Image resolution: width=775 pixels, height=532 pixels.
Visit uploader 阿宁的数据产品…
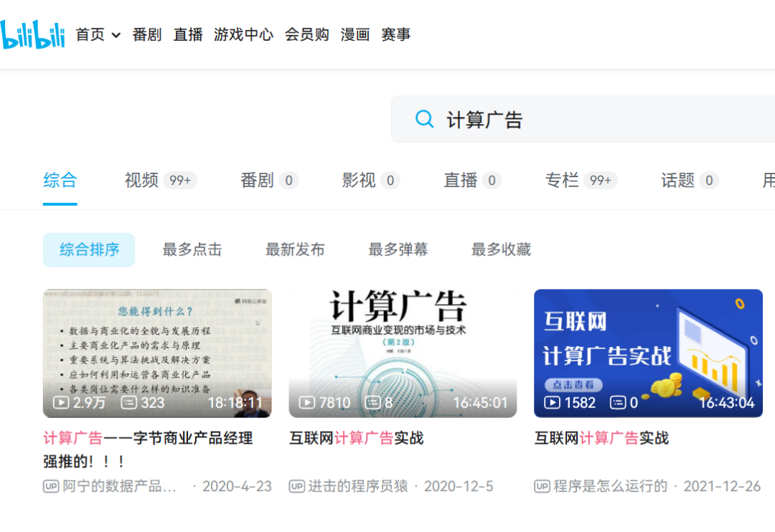119,487
